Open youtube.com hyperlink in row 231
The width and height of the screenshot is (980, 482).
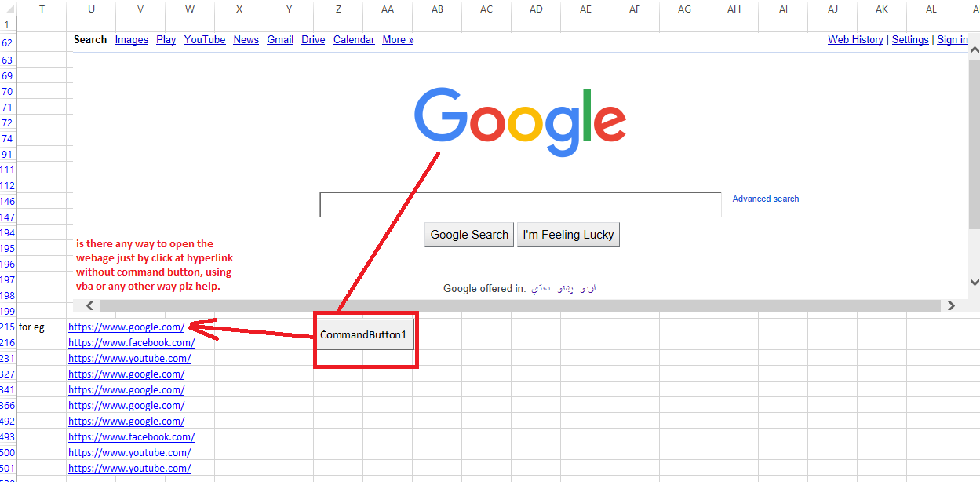point(129,359)
